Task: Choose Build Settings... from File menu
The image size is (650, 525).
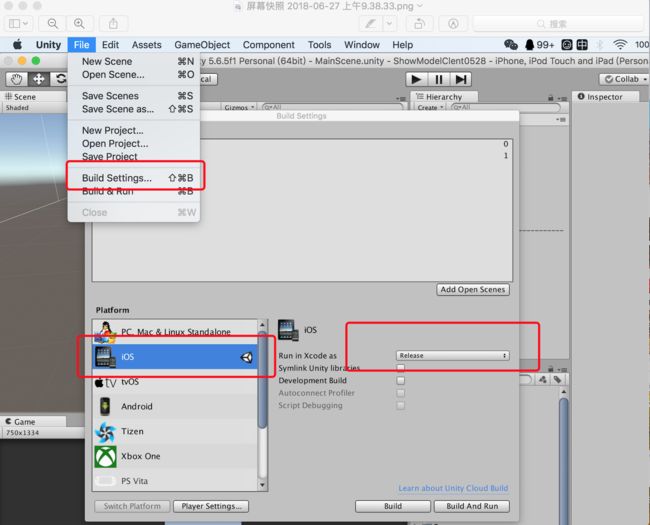Action: coord(134,178)
